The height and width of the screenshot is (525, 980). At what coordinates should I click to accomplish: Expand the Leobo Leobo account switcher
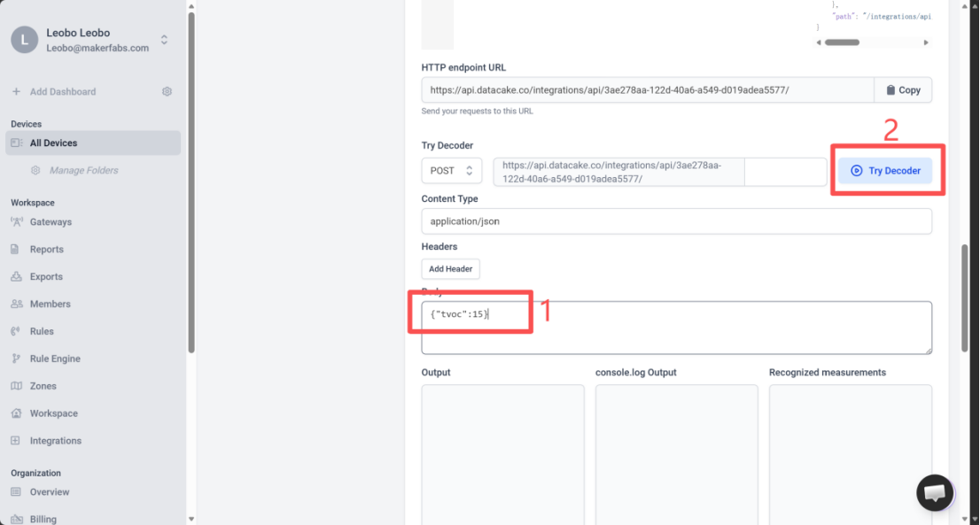tap(164, 40)
